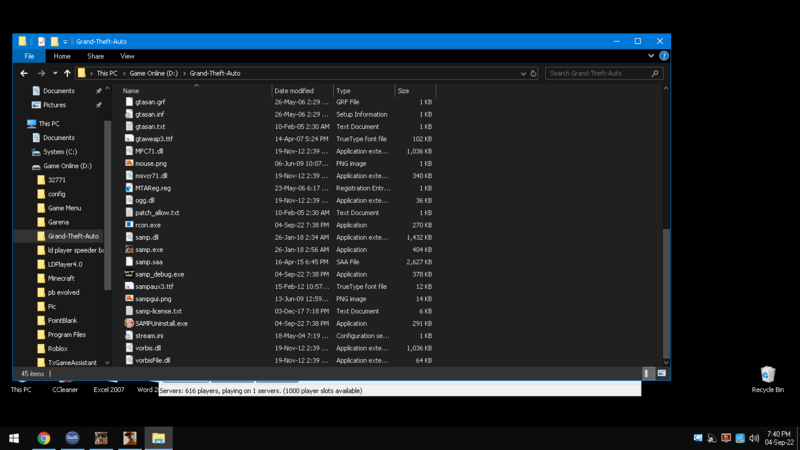Launch Google Chrome from taskbar

pyautogui.click(x=43, y=438)
